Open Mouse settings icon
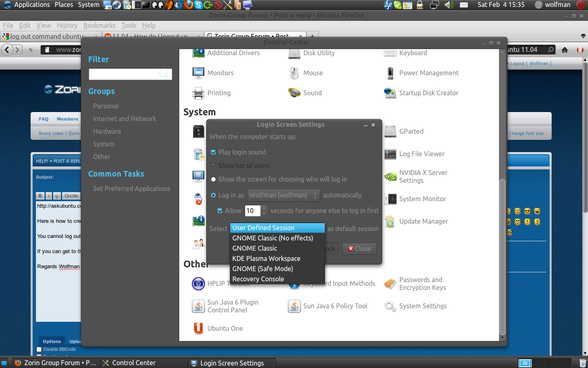Viewport: 588px width, 368px height. (x=294, y=73)
